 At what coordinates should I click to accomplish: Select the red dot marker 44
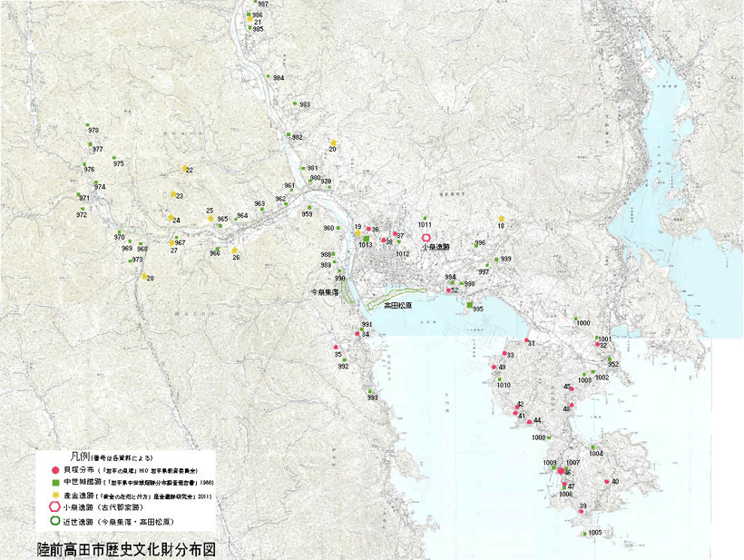pos(530,421)
